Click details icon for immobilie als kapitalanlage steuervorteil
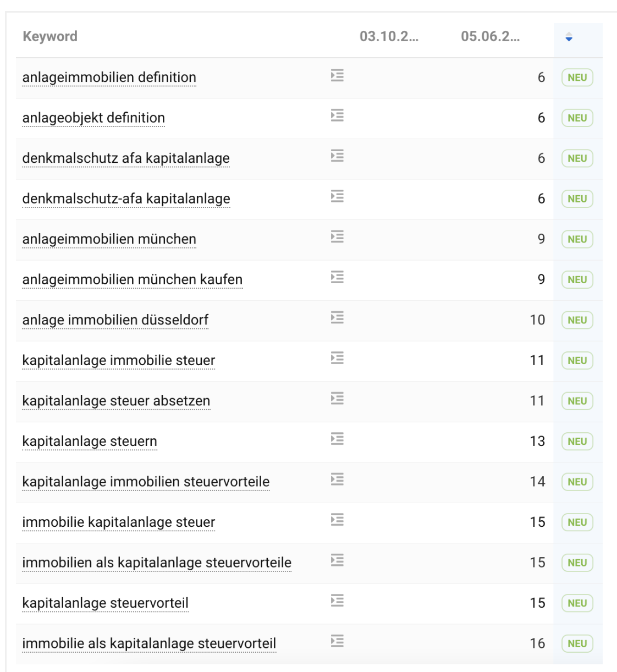 point(337,641)
